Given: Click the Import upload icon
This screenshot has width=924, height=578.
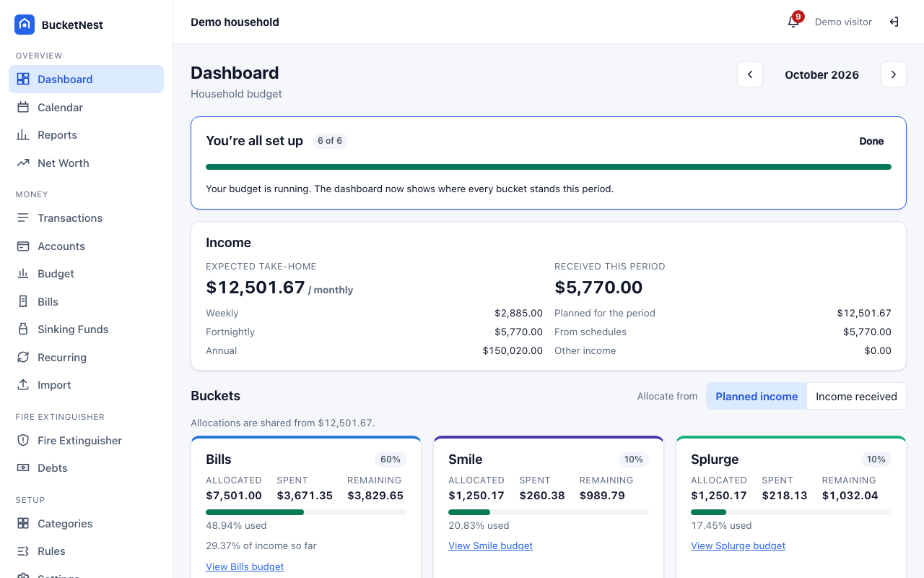Looking at the screenshot, I should coord(23,385).
